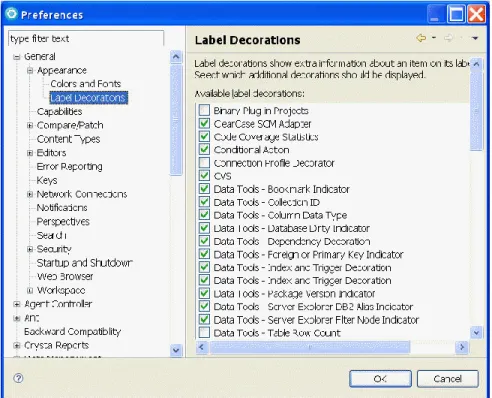Click the Preferences title bar app icon
The width and height of the screenshot is (492, 398).
pyautogui.click(x=11, y=14)
